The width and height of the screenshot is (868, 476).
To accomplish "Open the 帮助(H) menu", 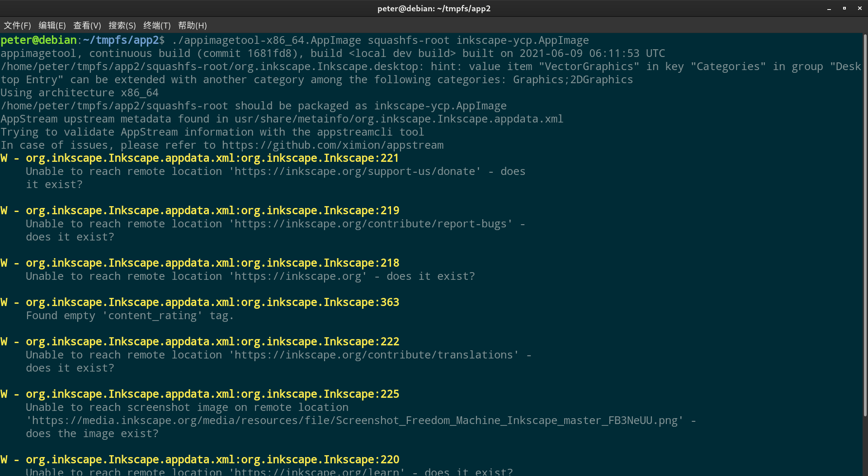I will coord(192,25).
